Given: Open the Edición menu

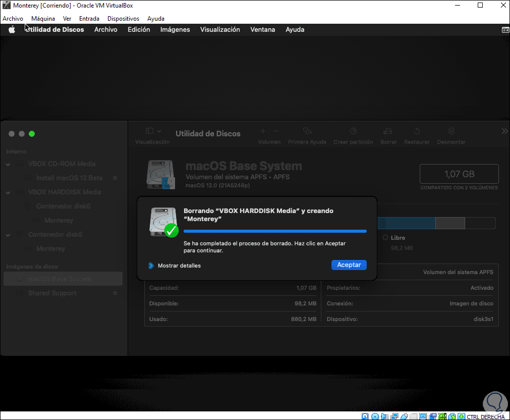Looking at the screenshot, I should tap(139, 30).
